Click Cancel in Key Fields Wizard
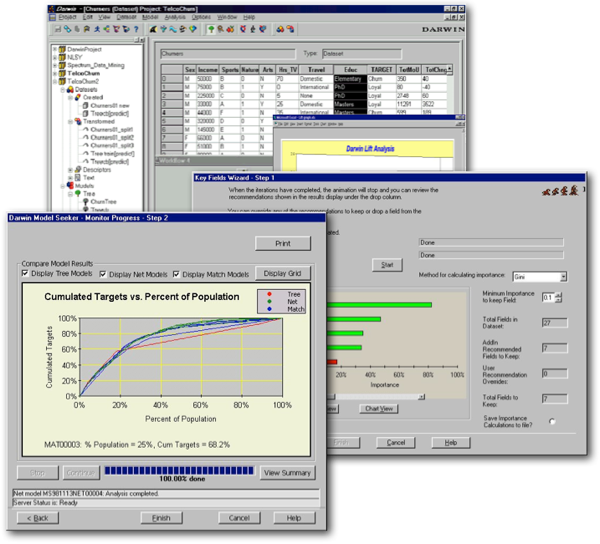 [x=396, y=443]
